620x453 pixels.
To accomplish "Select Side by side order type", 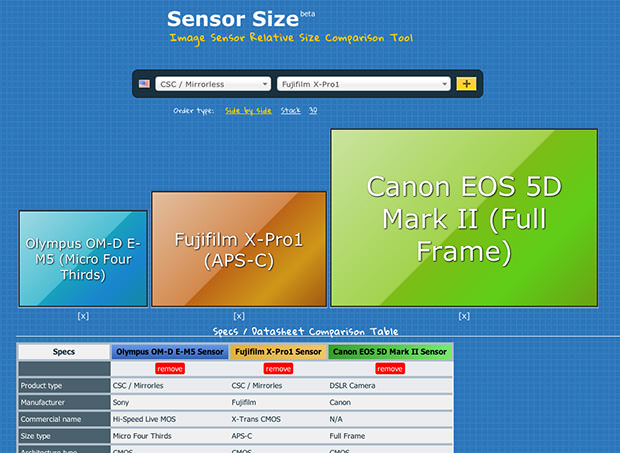I will click(x=248, y=111).
